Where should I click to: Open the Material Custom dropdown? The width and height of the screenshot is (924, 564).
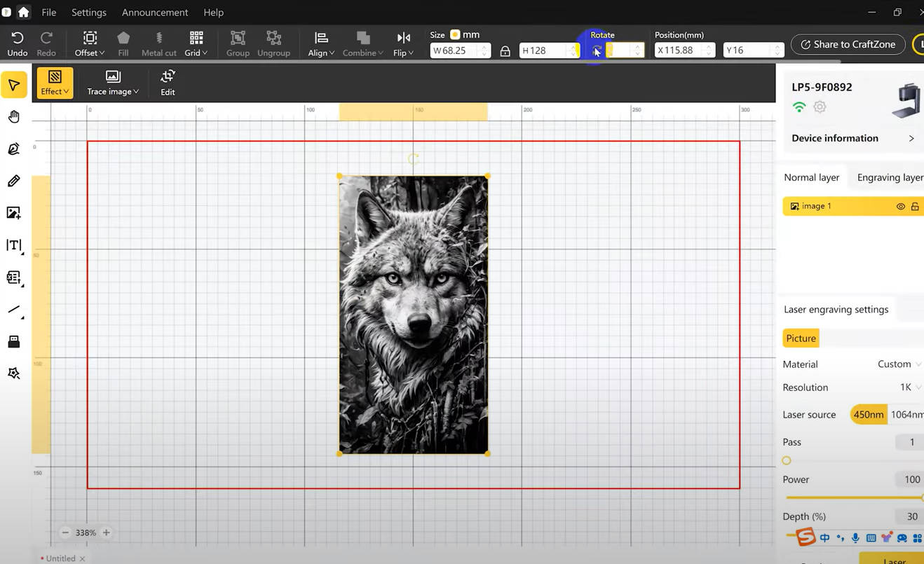(899, 364)
